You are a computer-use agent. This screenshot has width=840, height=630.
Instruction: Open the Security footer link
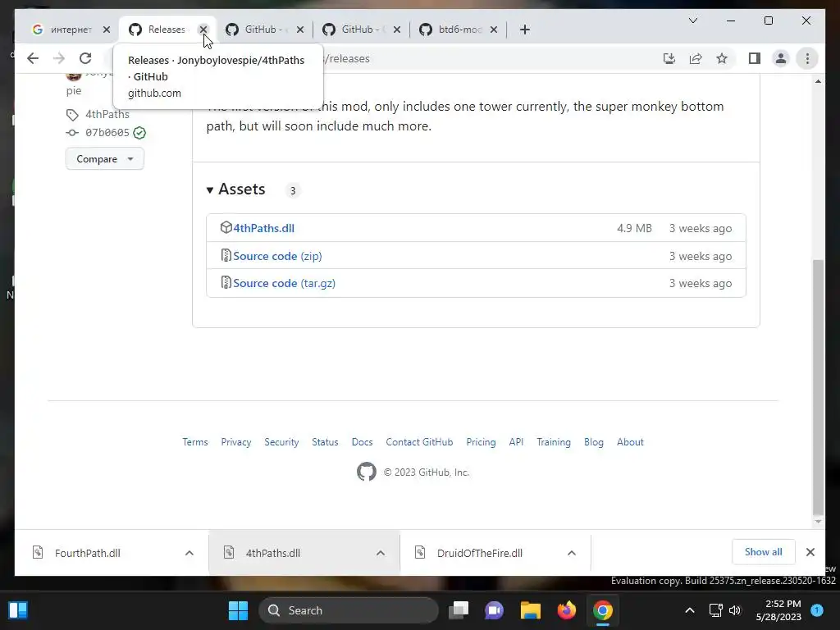[x=281, y=442]
